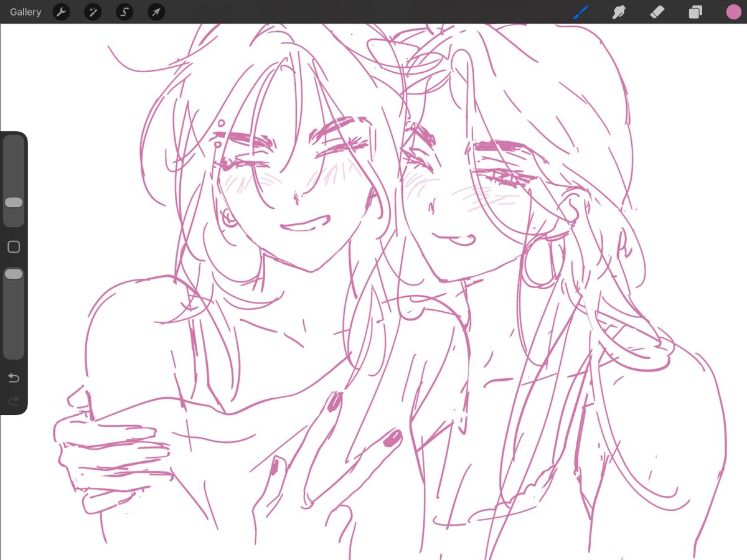Tap the square modify button in sidebar
The image size is (747, 560).
point(14,247)
